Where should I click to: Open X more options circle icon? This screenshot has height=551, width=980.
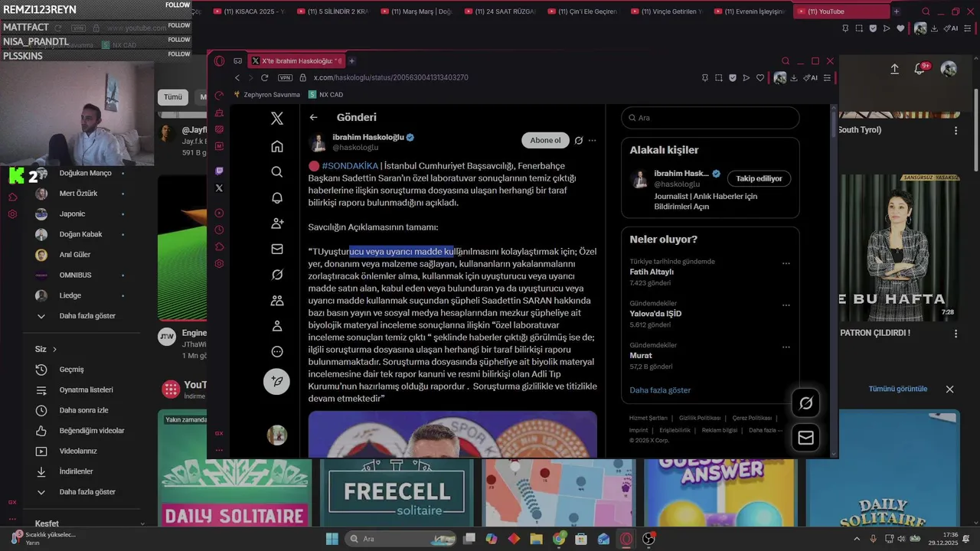(277, 352)
